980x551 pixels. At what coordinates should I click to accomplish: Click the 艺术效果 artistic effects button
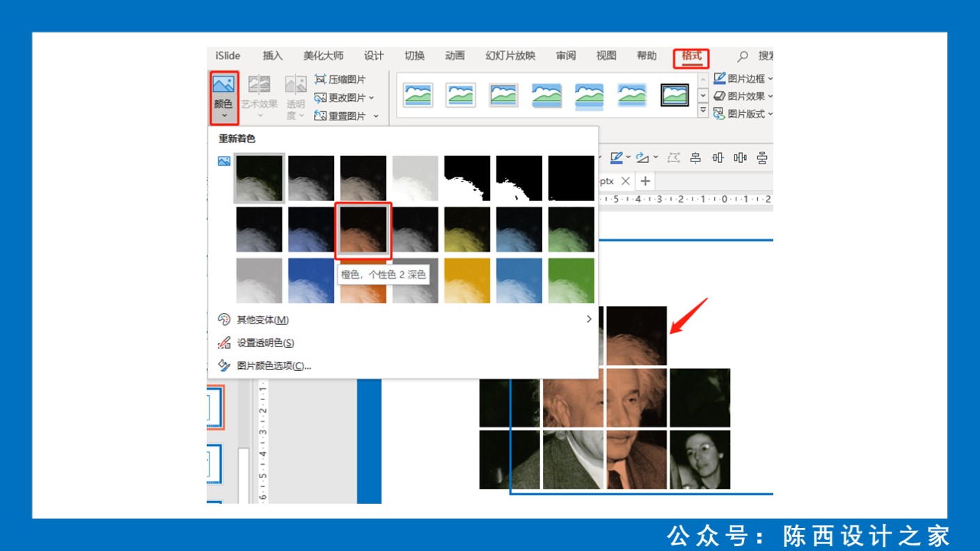click(260, 97)
